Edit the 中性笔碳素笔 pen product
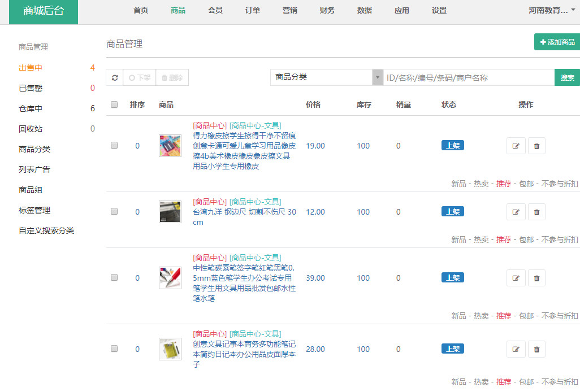 pos(516,278)
